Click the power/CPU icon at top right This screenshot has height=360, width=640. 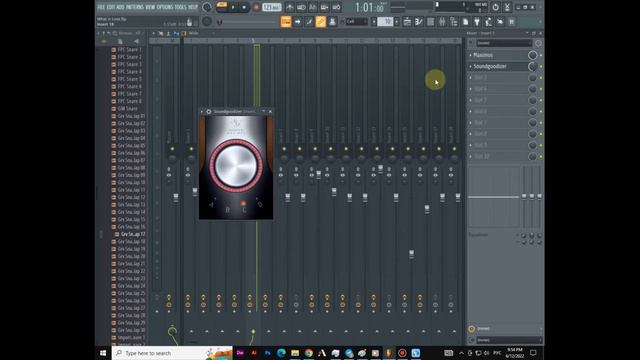[495, 7]
